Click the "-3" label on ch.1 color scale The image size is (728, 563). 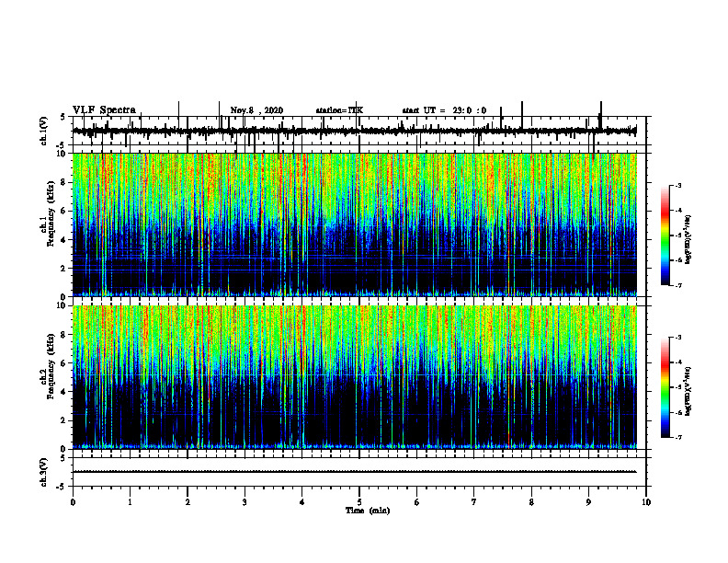click(677, 186)
